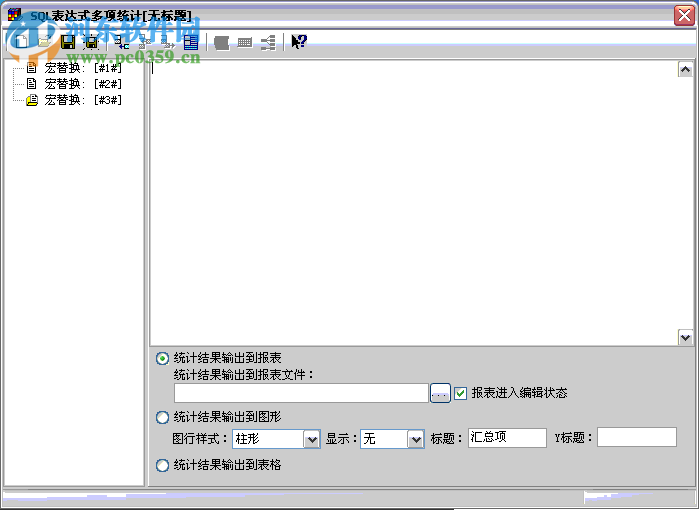Click the report file path input field
The height and width of the screenshot is (510, 699).
click(x=301, y=393)
